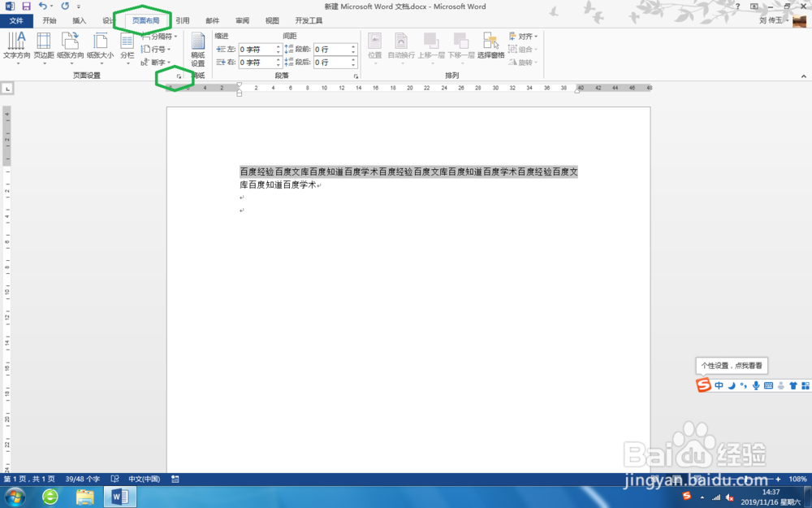Switch to the 开始 Home tab

50,21
